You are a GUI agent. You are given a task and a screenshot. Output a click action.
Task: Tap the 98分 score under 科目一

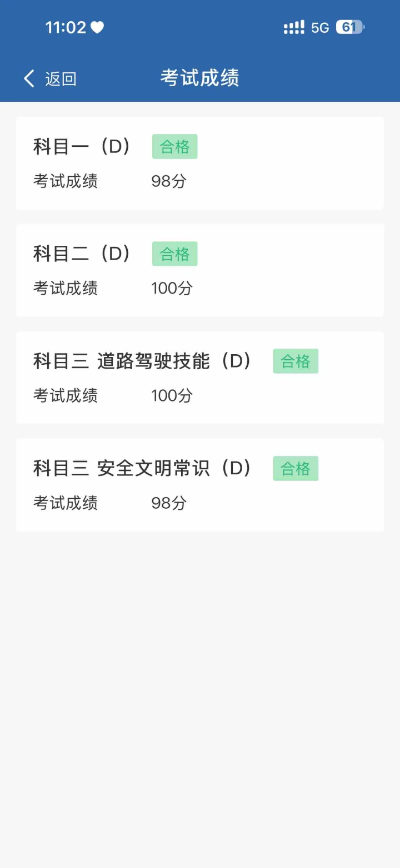click(169, 181)
